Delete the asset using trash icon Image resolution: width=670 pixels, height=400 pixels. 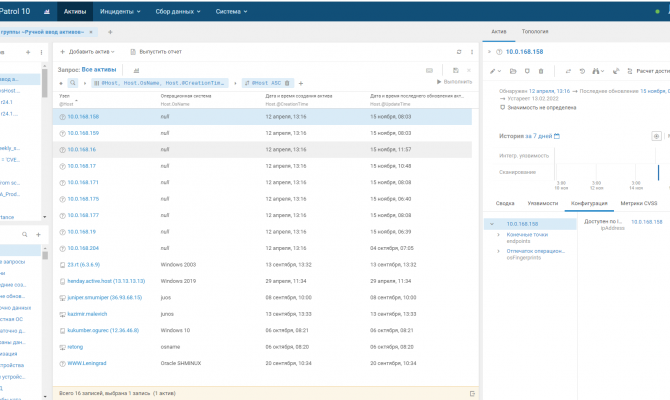(541, 71)
